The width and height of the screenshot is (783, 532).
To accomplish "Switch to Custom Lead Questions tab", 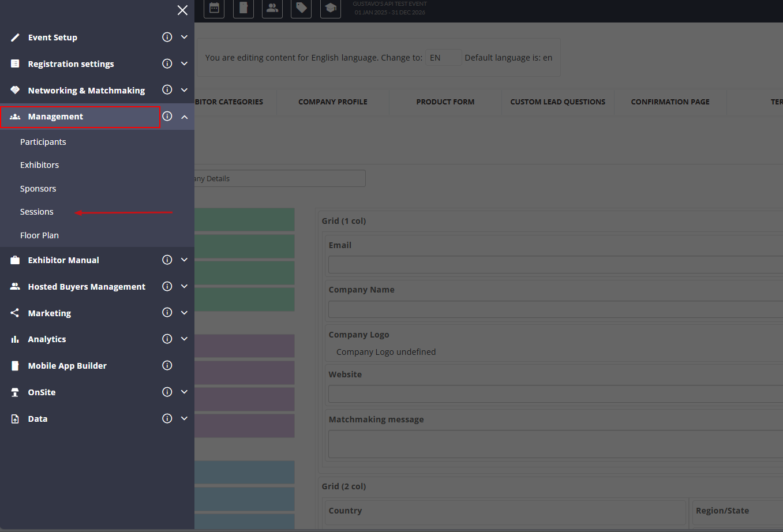I will coord(557,102).
